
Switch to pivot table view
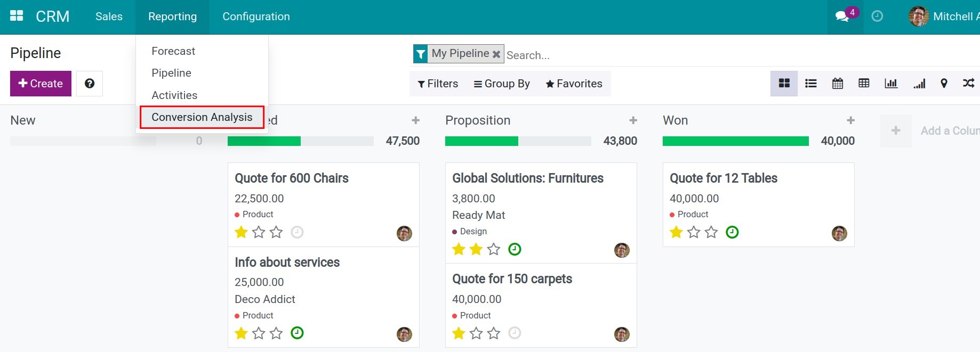pyautogui.click(x=864, y=84)
